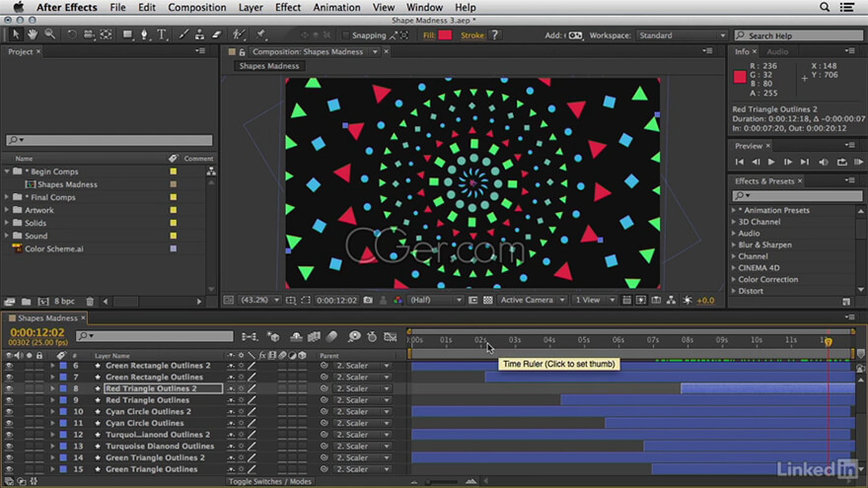Open the composition mini-flowchart icon
Screen dimensions: 868x488
pyautogui.click(x=250, y=336)
